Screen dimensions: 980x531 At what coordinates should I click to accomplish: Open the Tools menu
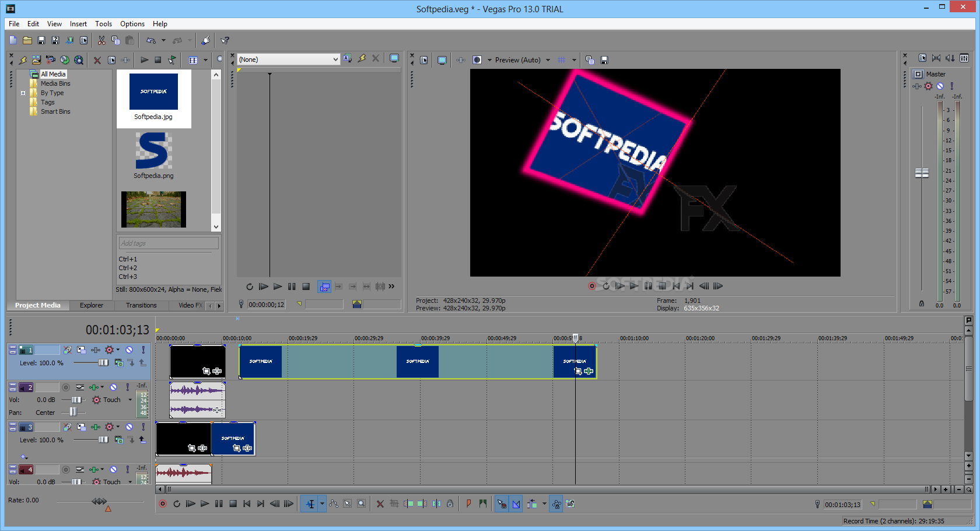point(103,24)
